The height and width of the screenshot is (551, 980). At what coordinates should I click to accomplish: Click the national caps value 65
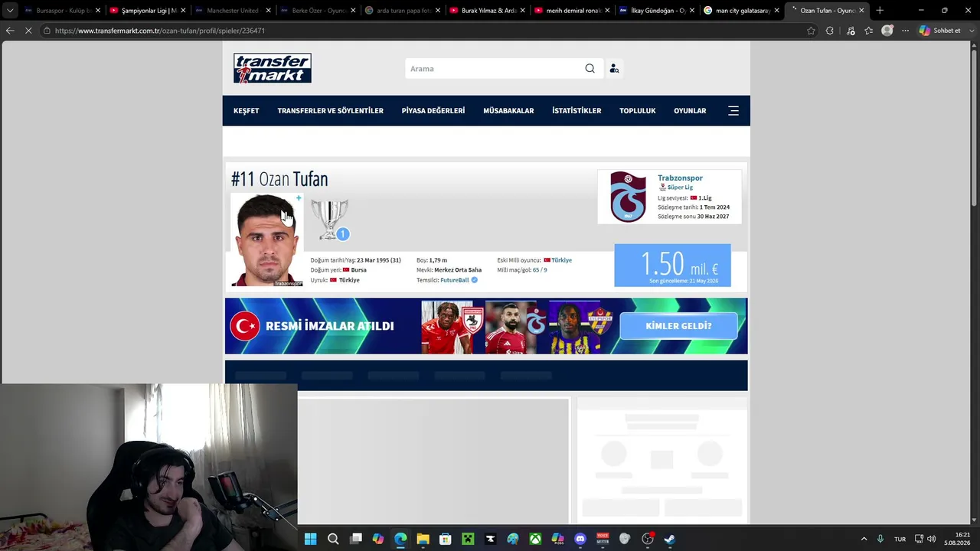tap(536, 270)
